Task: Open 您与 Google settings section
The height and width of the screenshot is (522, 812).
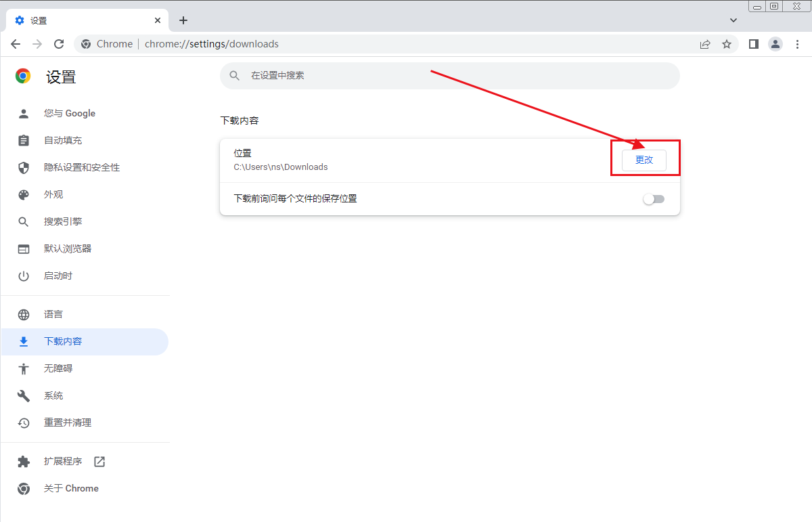Action: pyautogui.click(x=85, y=113)
